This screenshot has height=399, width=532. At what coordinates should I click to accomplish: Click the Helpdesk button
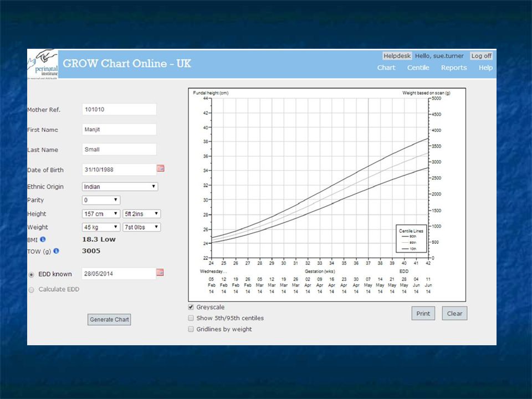397,55
